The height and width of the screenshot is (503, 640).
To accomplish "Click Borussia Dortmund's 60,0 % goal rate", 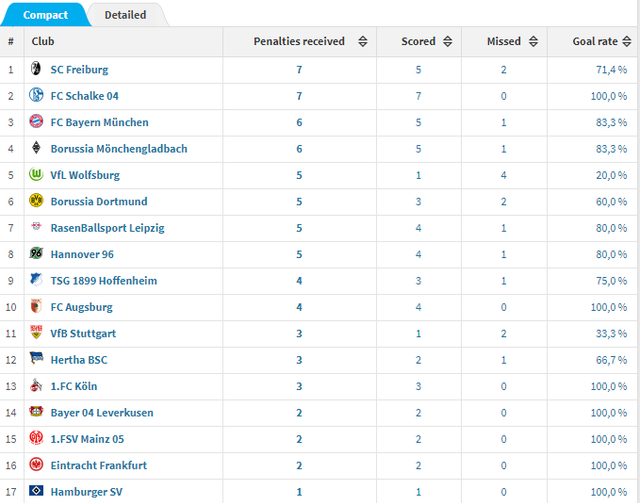I will tap(611, 202).
